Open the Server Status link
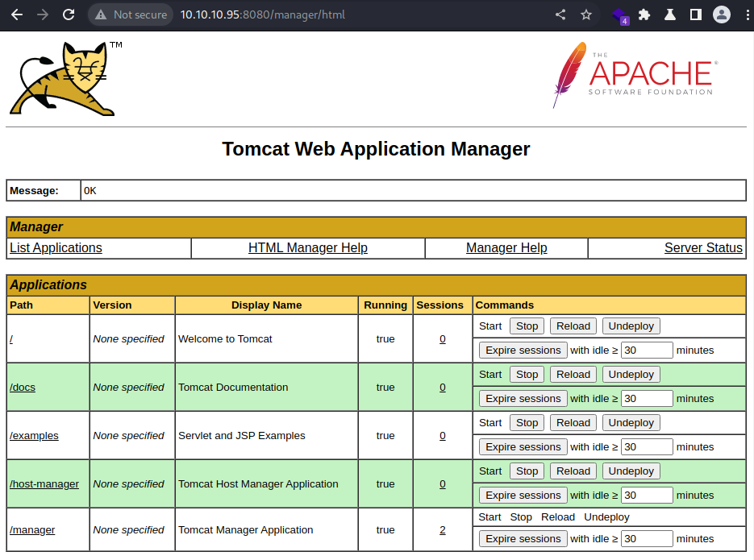The height and width of the screenshot is (560, 754). tap(703, 248)
